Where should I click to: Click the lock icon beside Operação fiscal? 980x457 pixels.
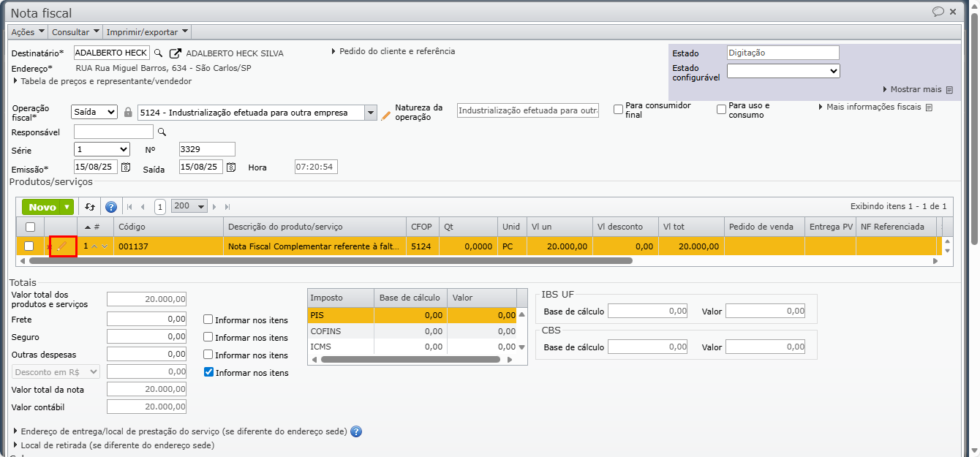tap(128, 113)
